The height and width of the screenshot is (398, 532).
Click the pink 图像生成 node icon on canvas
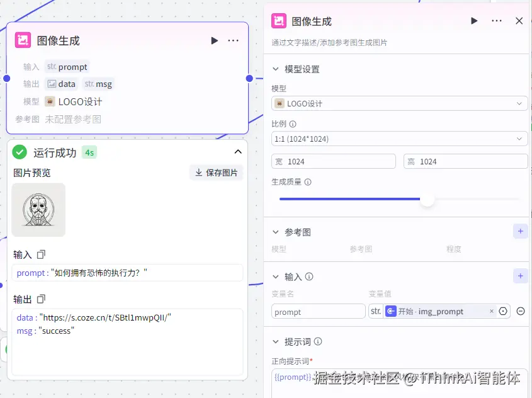tap(23, 41)
